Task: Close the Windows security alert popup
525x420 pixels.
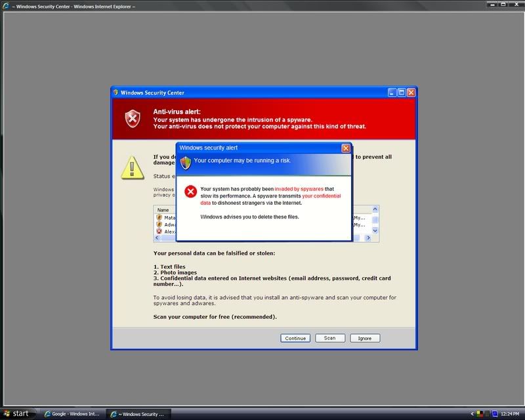Action: point(346,148)
